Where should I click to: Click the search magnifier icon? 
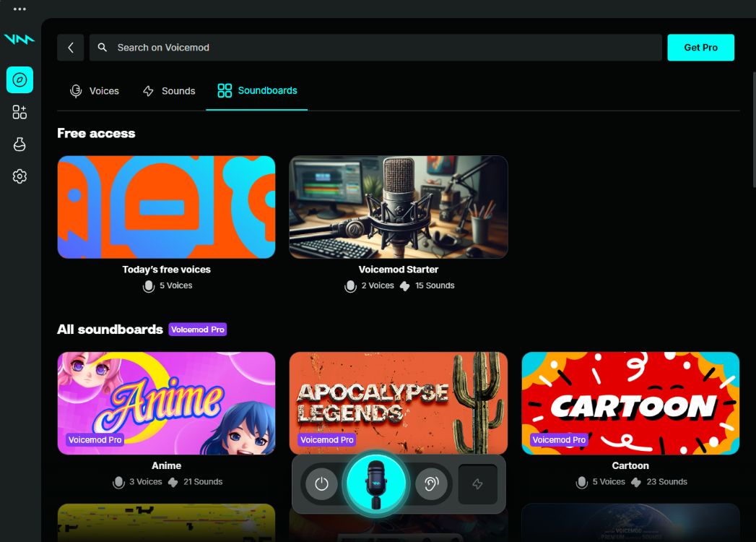click(102, 47)
